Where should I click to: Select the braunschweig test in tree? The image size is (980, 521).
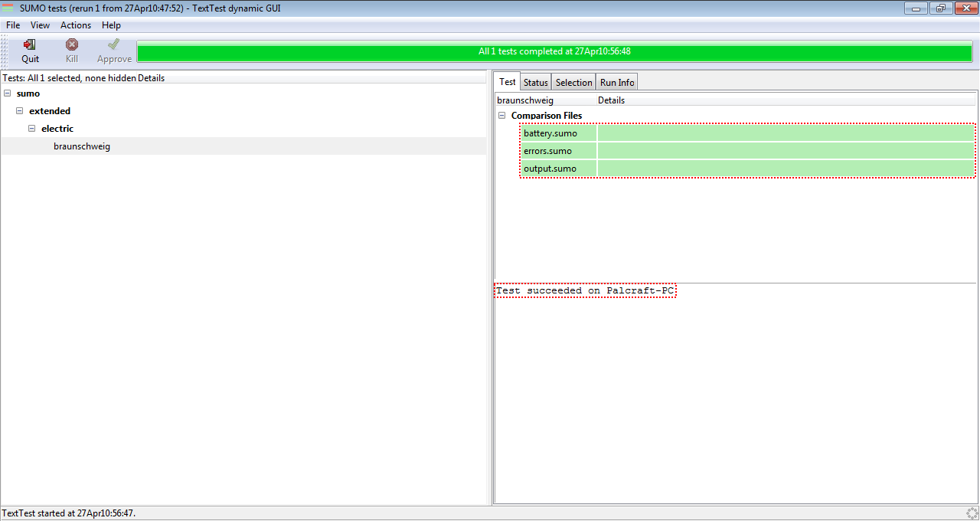point(82,146)
